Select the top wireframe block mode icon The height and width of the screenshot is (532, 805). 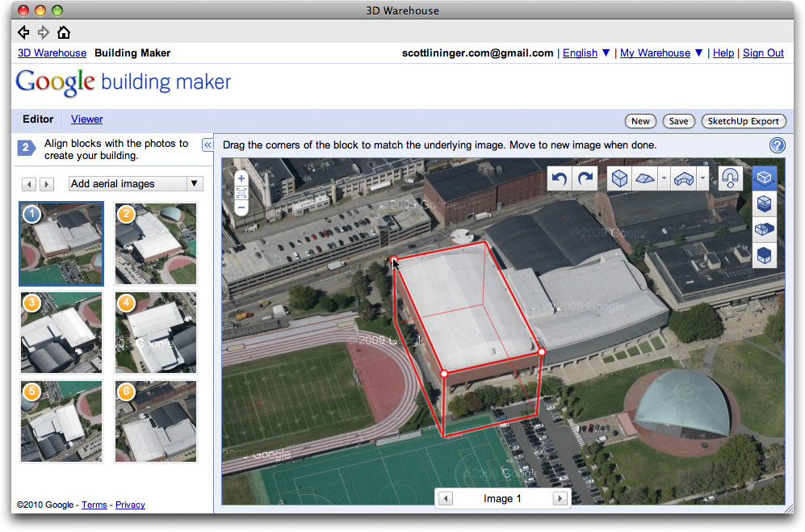pyautogui.click(x=764, y=178)
